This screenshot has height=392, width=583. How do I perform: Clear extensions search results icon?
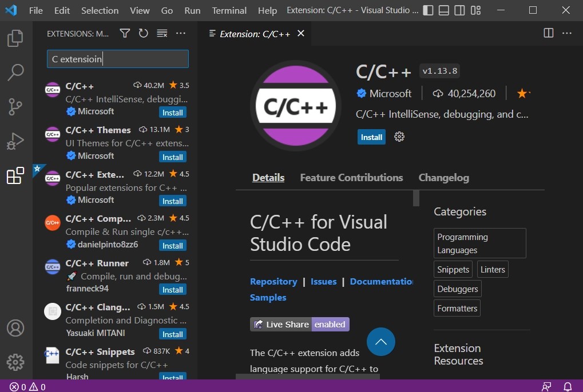(x=162, y=33)
